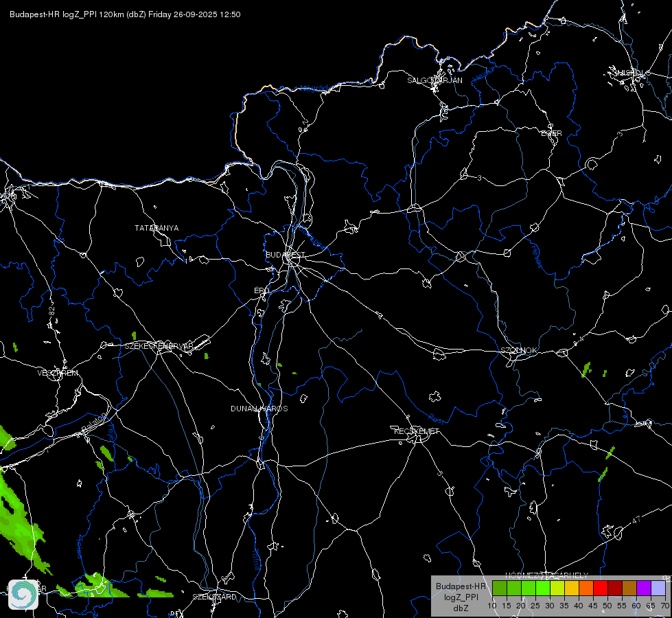Image resolution: width=672 pixels, height=618 pixels.
Task: Click the VESZPRÉM city label
Action: point(58,373)
